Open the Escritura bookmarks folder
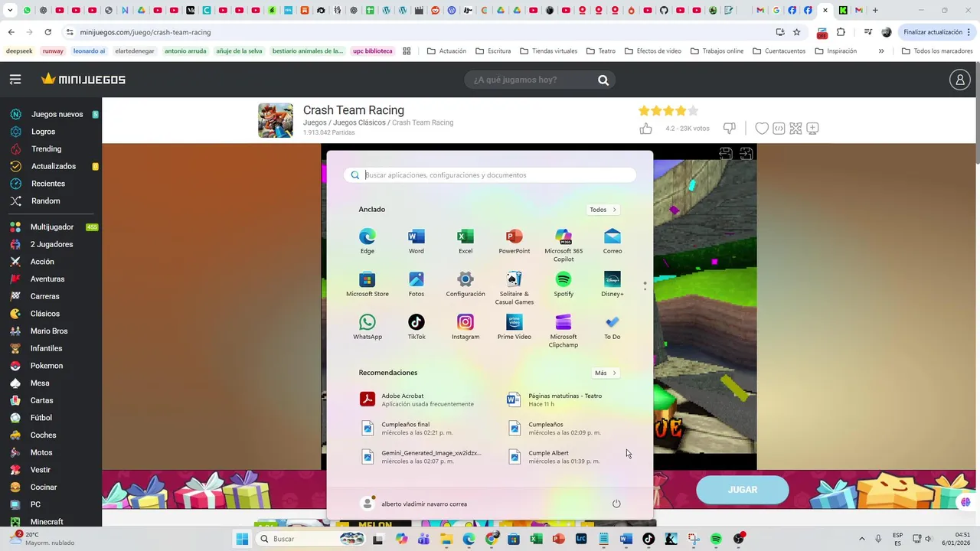The width and height of the screenshot is (980, 551). click(492, 51)
